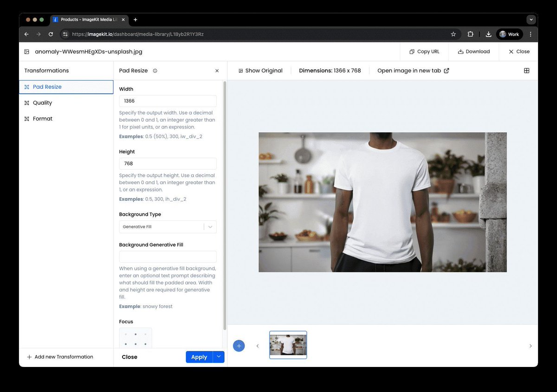This screenshot has width=557, height=392.
Task: Open the Chrome three-dot menu
Action: click(531, 34)
